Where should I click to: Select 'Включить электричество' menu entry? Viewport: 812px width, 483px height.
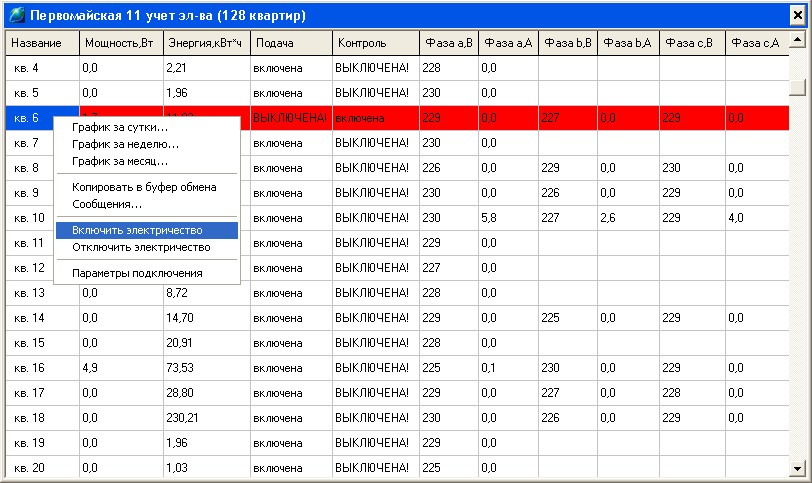point(137,230)
